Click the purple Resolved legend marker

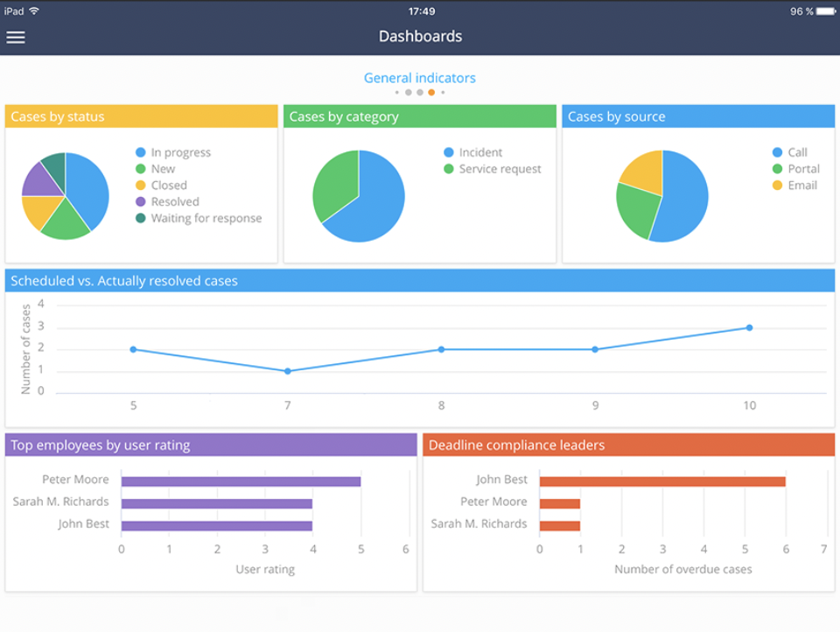coord(140,201)
